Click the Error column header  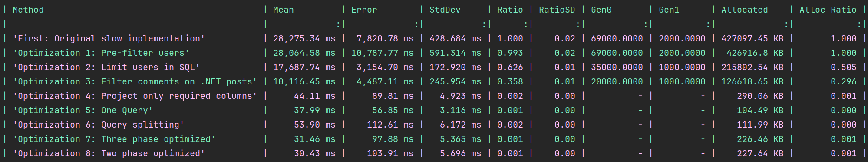(364, 10)
